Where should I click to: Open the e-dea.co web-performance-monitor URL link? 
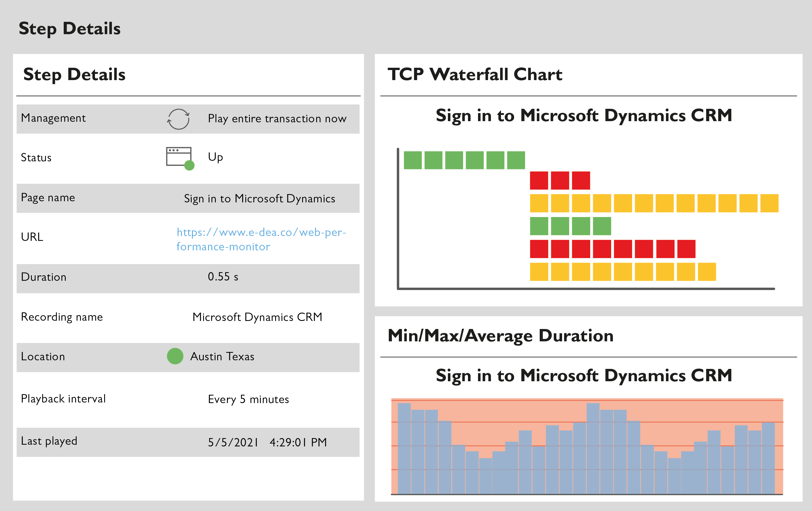point(261,239)
